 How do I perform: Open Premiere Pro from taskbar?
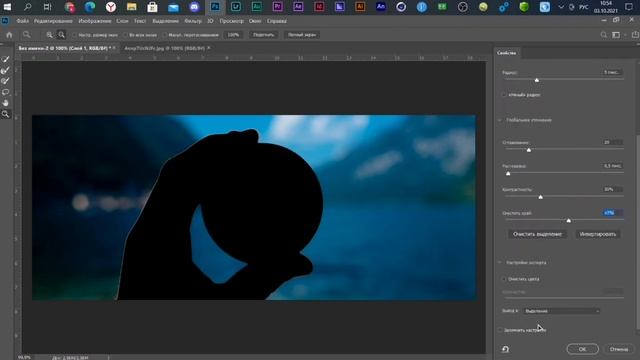(x=278, y=7)
